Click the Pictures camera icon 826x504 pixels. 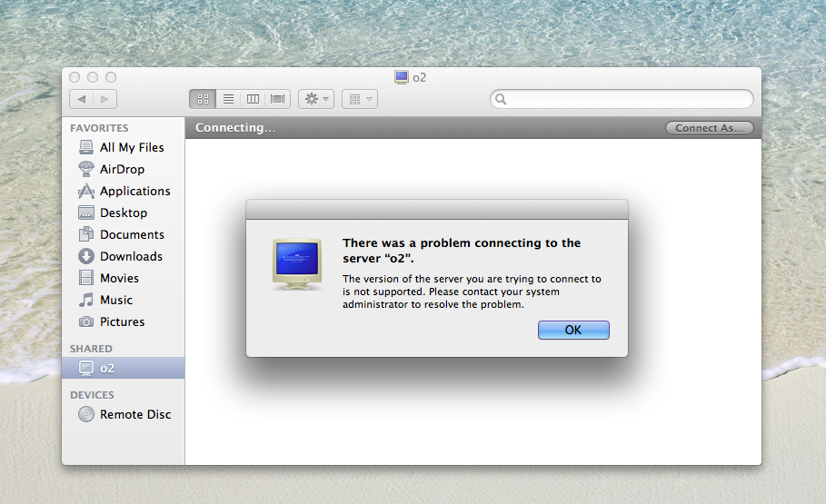pos(85,321)
